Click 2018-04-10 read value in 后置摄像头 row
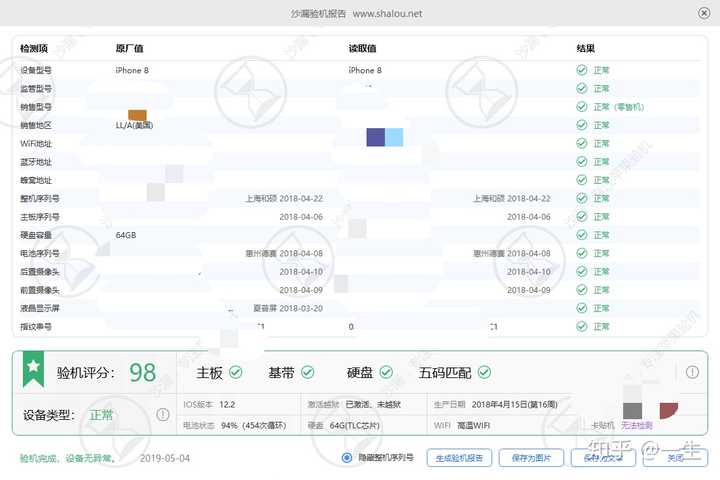720x480 pixels. 529,272
